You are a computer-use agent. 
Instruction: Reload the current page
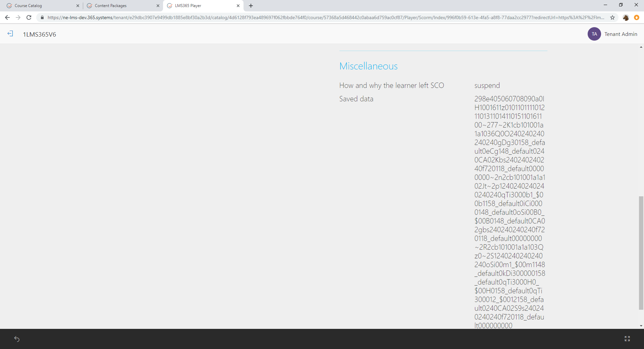click(x=29, y=17)
